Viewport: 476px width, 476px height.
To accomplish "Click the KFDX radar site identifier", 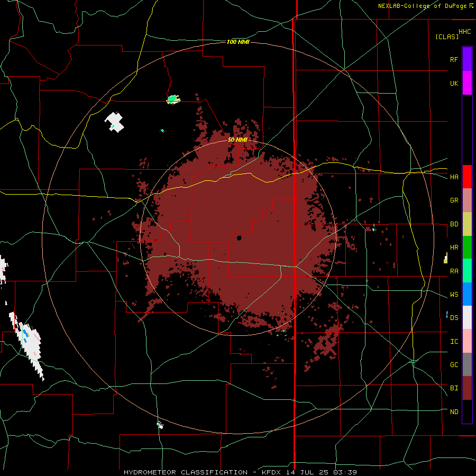I will (x=272, y=472).
